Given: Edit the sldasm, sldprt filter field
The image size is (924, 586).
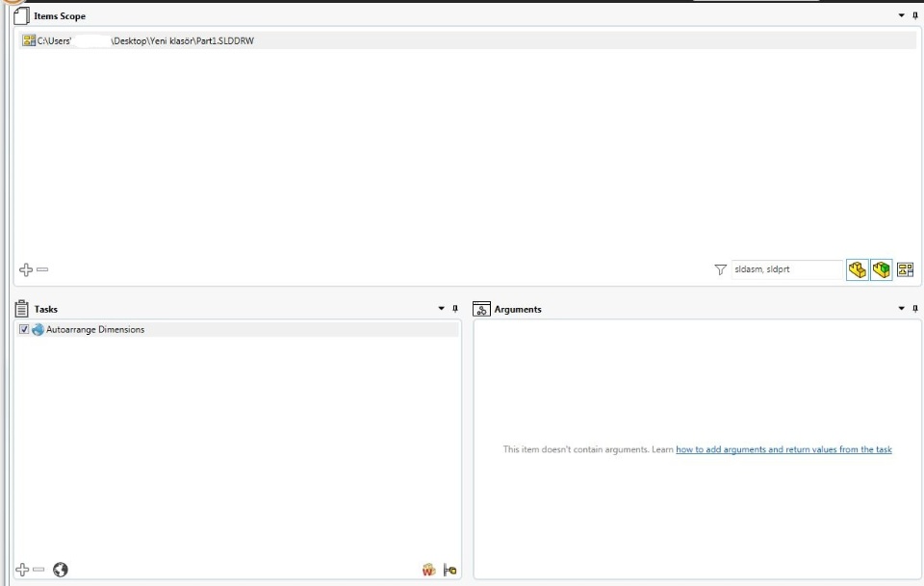Looking at the screenshot, I should (786, 269).
